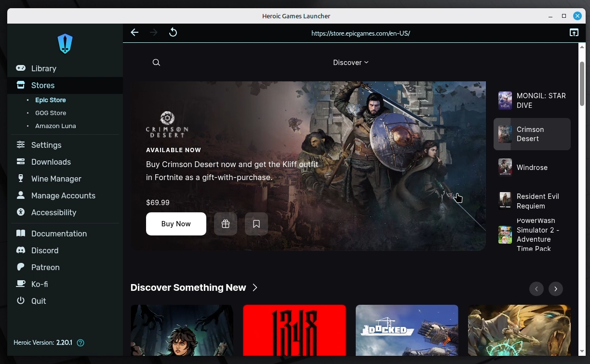Select Windrose in featured games list
Screen dimensions: 590x364
[532, 168]
